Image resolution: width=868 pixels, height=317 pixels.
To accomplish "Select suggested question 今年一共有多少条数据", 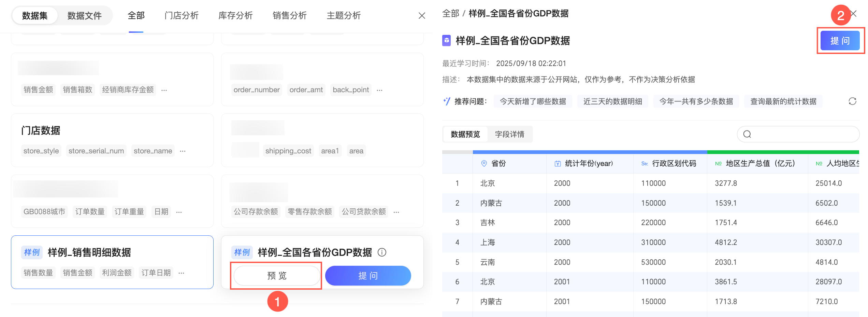I will tap(696, 101).
